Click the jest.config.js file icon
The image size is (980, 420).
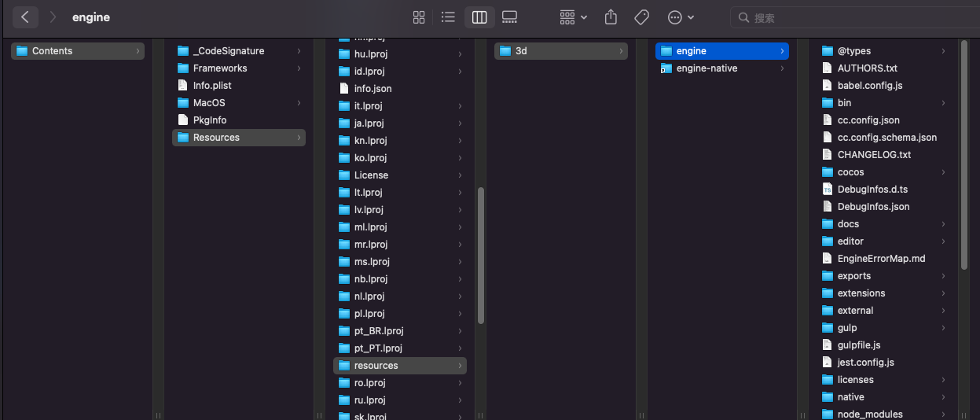[x=827, y=363]
